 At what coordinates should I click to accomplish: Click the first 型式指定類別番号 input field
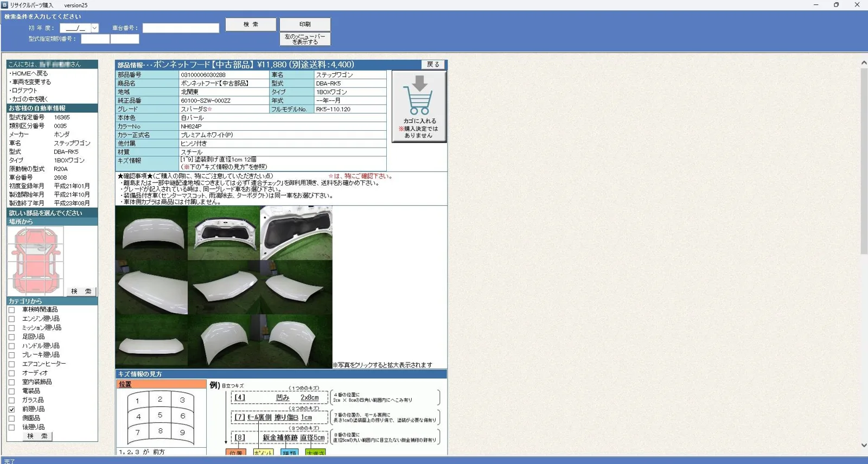pos(95,39)
